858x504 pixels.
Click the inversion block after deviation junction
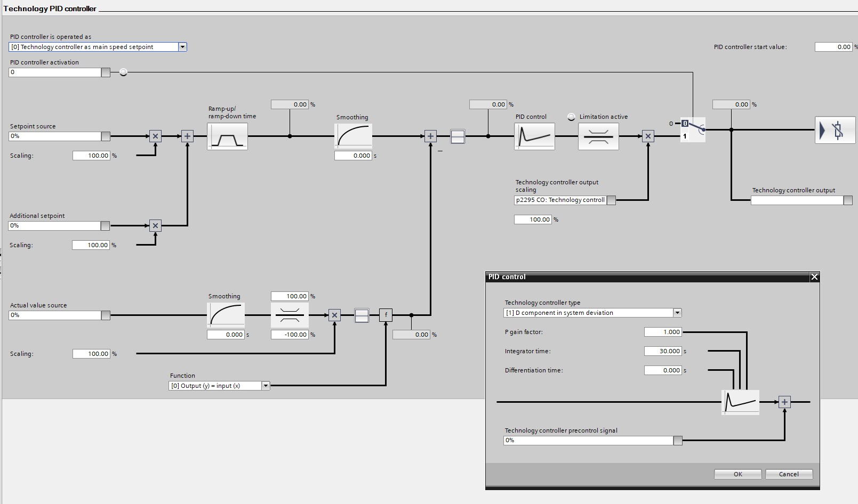[458, 136]
